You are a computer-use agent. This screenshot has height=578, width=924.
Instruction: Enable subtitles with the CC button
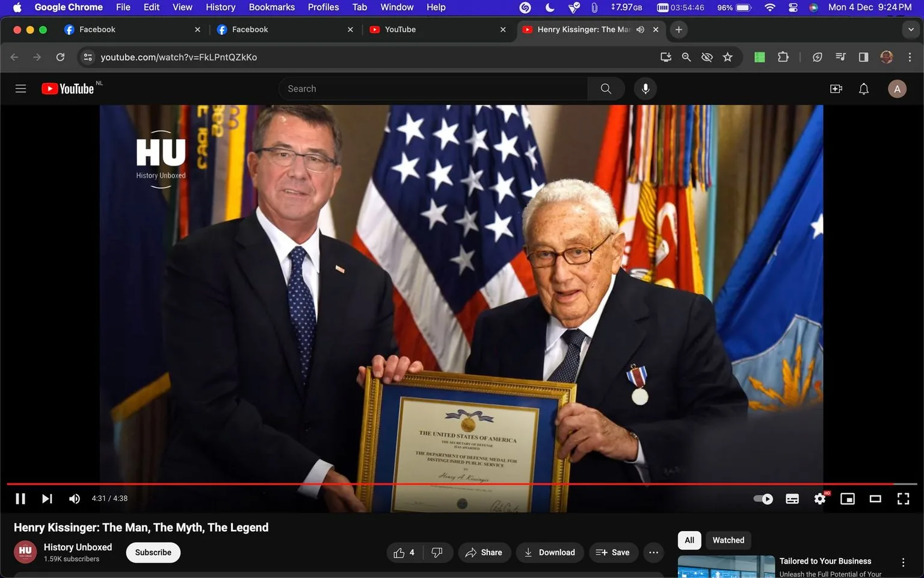pyautogui.click(x=792, y=499)
